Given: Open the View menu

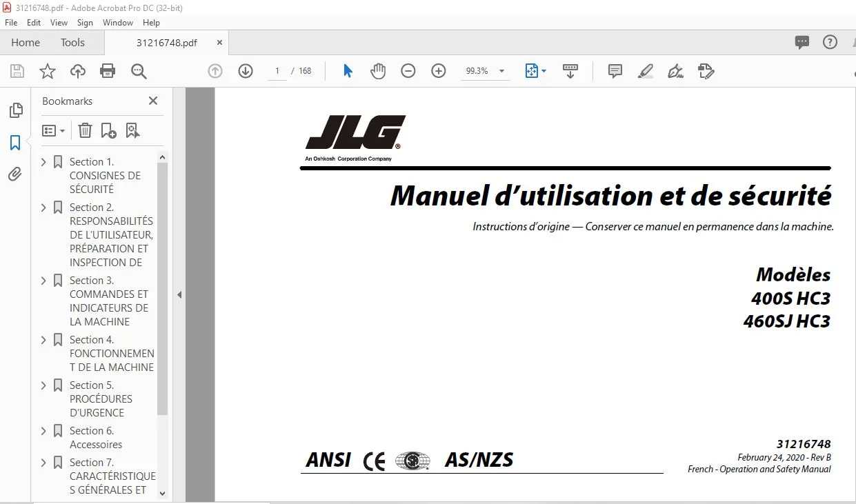Looking at the screenshot, I should coord(59,23).
